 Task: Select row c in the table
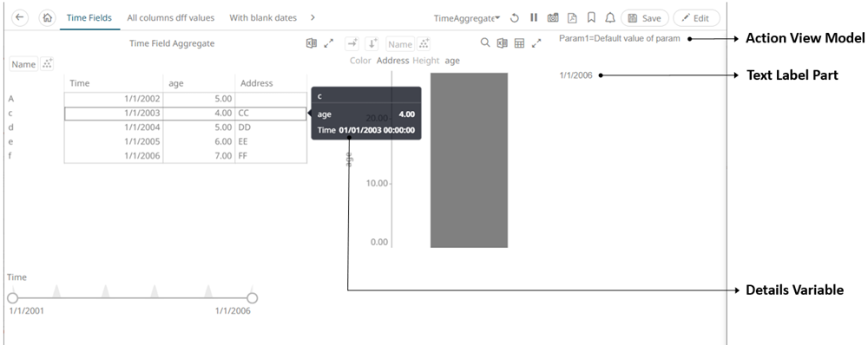click(x=185, y=114)
